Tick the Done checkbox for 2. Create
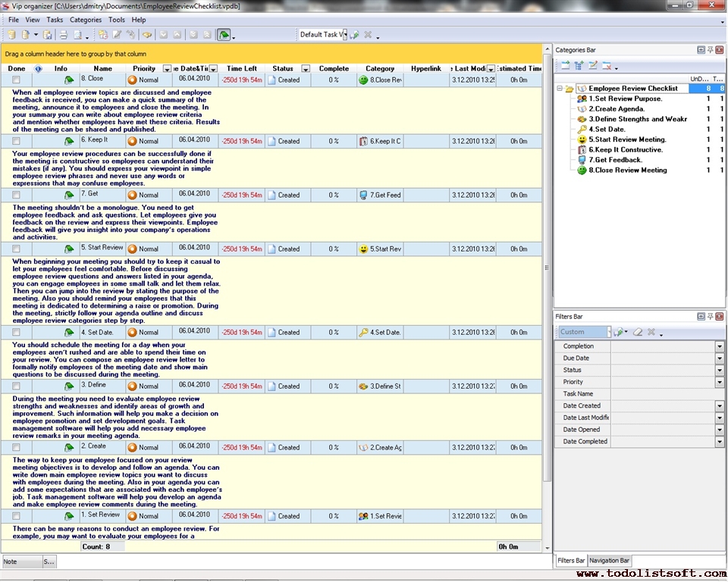This screenshot has width=728, height=582. click(x=16, y=448)
